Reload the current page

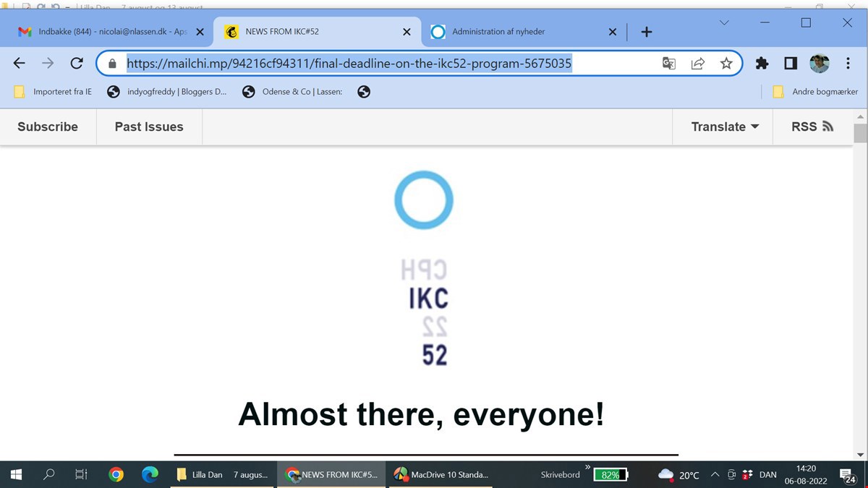pos(76,64)
